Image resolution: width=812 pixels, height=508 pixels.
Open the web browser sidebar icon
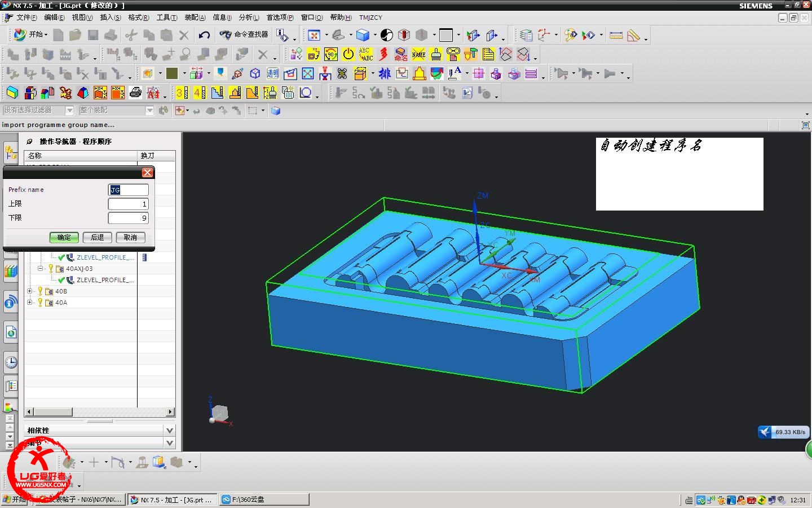tap(11, 332)
